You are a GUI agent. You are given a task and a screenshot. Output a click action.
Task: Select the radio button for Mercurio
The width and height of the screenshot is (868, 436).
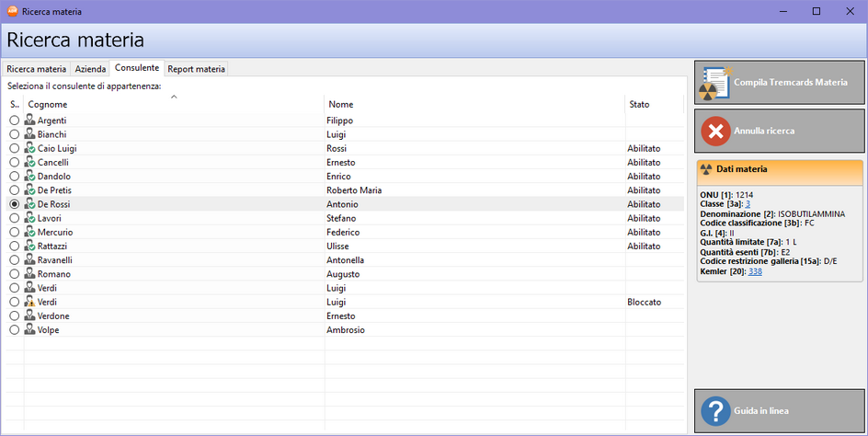[14, 232]
